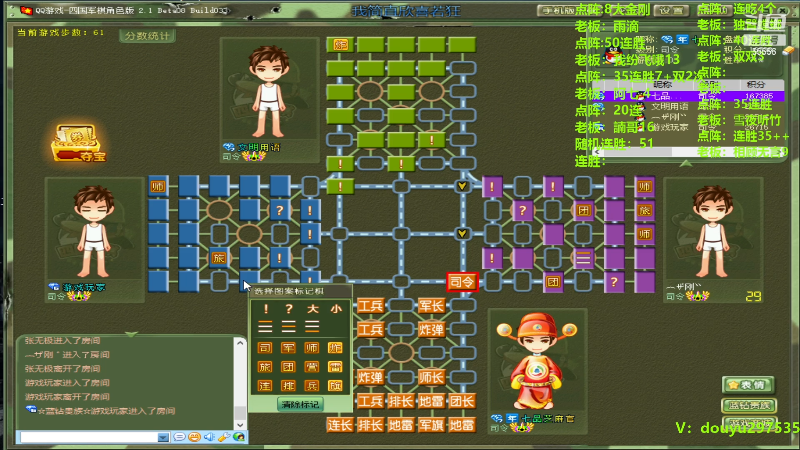Select the question mark marker

[289, 309]
